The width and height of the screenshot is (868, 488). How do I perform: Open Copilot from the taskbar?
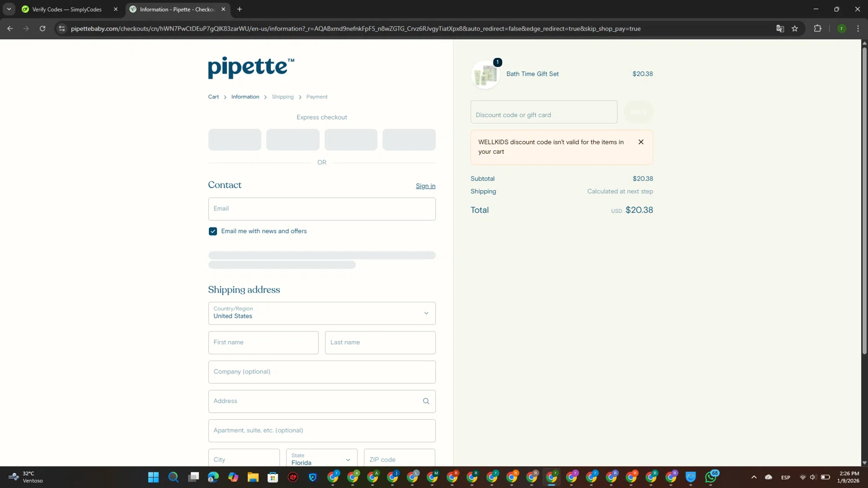233,477
